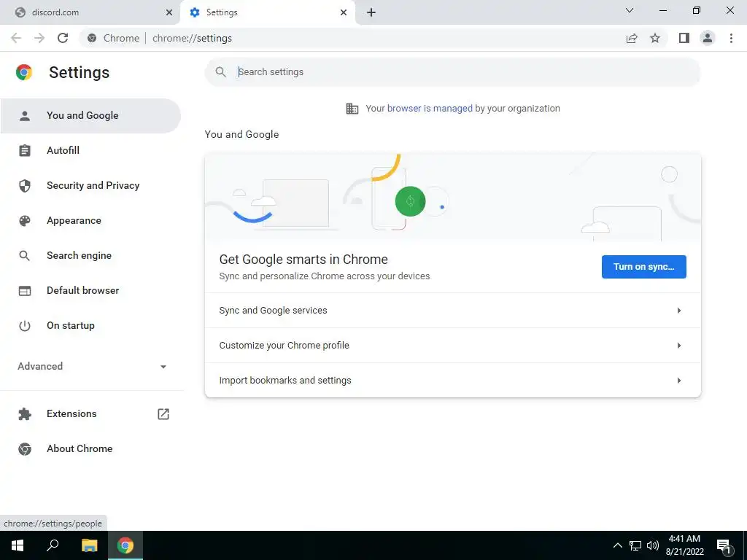This screenshot has width=747, height=560.
Task: Show hidden system tray icons
Action: tap(617, 545)
